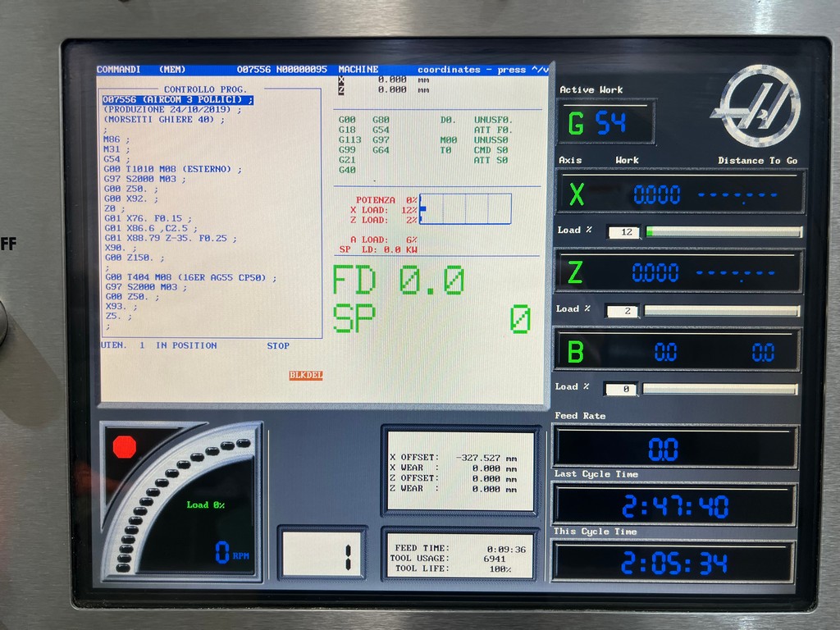Select the program line X90.
Image resolution: width=840 pixels, height=630 pixels.
pos(120,248)
